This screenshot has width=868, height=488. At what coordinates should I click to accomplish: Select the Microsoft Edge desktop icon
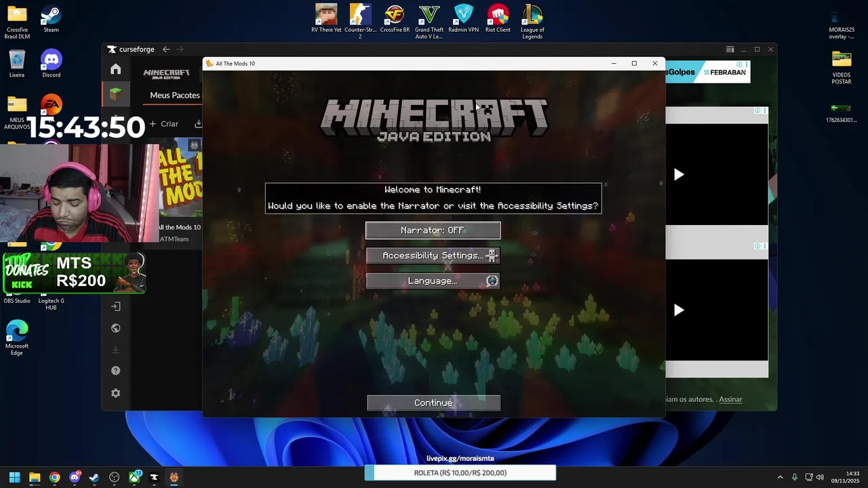tap(17, 338)
